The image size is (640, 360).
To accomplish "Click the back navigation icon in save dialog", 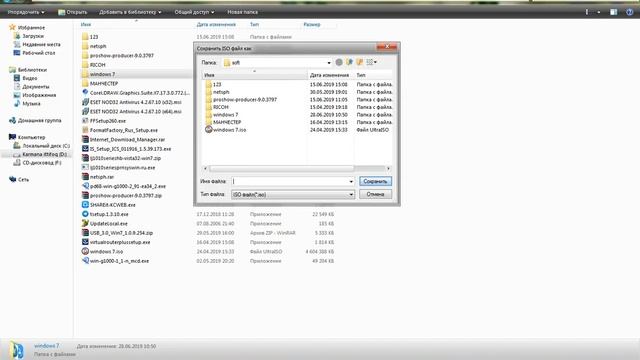I will pos(339,62).
